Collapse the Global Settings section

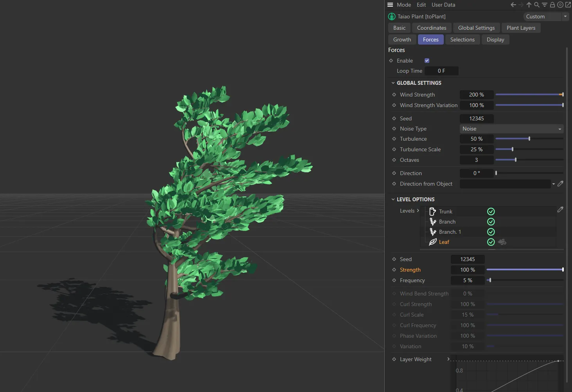click(x=393, y=83)
